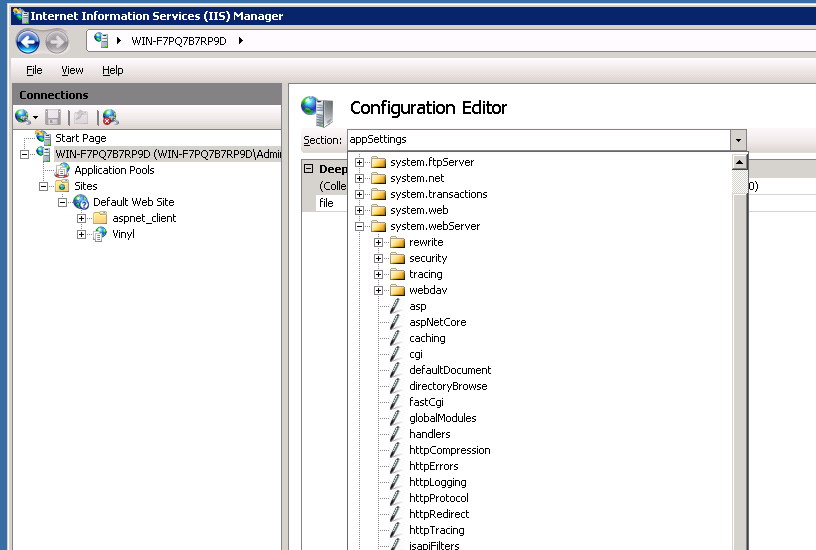The height and width of the screenshot is (550, 816).
Task: Expand the webdav subfolder
Action: coord(378,290)
